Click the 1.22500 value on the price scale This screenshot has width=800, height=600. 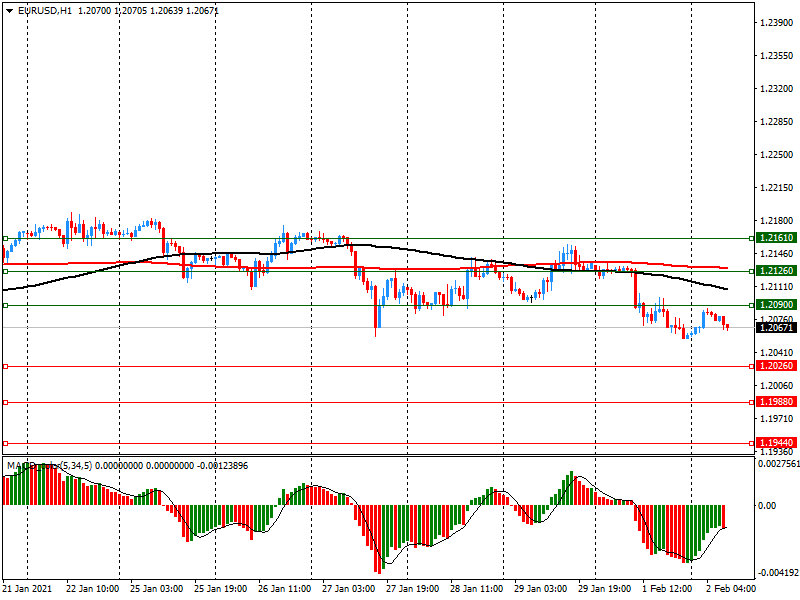[x=775, y=155]
